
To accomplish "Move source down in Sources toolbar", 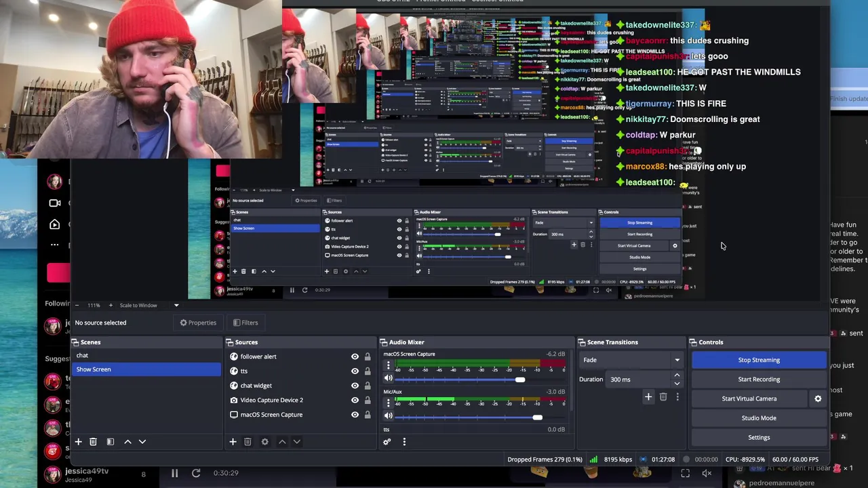I will [296, 442].
